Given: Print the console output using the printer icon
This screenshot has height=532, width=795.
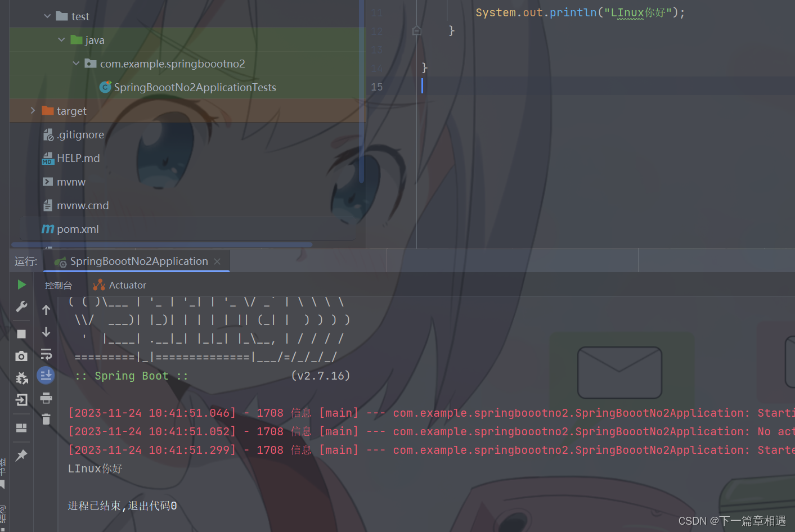Looking at the screenshot, I should (x=46, y=397).
